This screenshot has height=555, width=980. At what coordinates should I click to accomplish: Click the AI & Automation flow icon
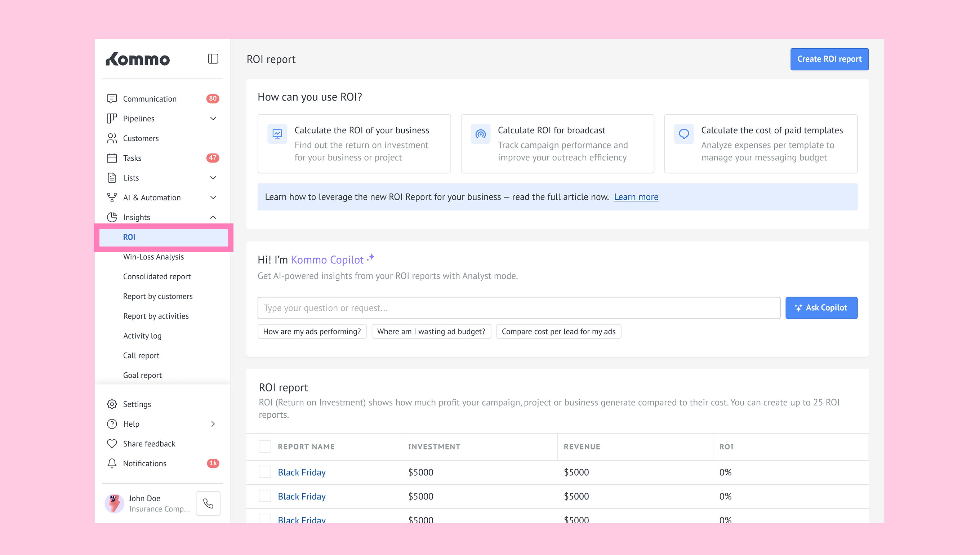[x=112, y=197]
